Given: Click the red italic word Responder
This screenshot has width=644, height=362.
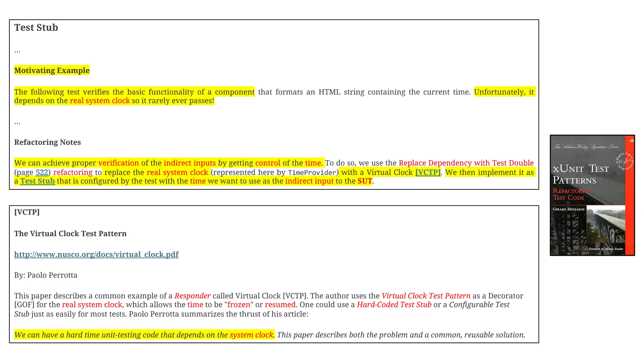Looking at the screenshot, I should point(192,296).
